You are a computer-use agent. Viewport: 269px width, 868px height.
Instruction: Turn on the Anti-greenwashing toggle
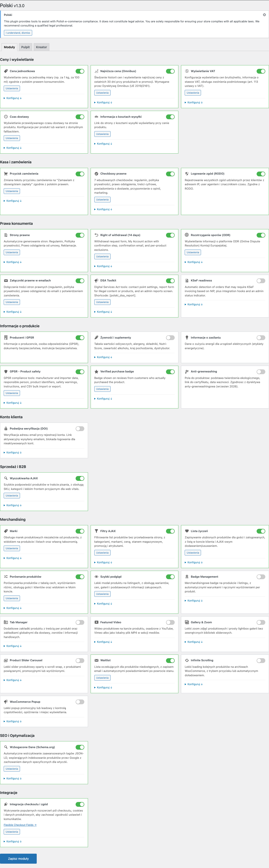261,372
